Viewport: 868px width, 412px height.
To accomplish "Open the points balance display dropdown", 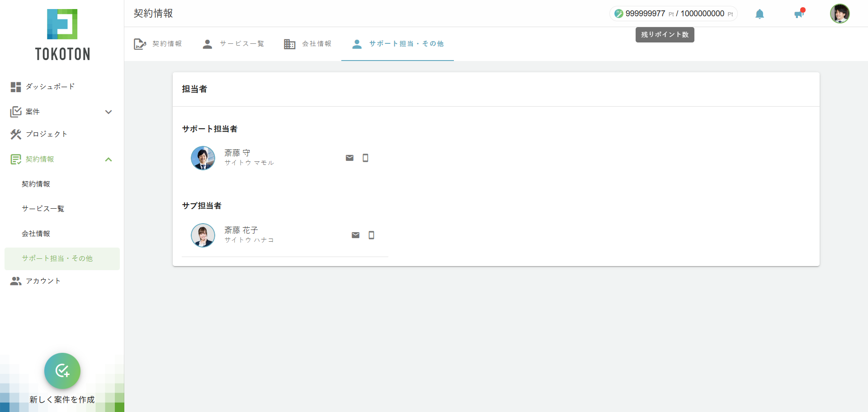I will (x=673, y=14).
